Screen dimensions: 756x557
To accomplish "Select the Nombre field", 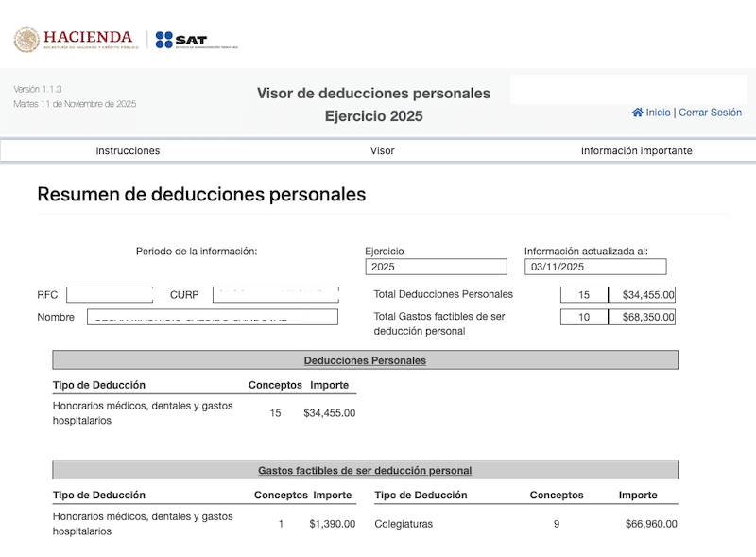I will tap(213, 317).
